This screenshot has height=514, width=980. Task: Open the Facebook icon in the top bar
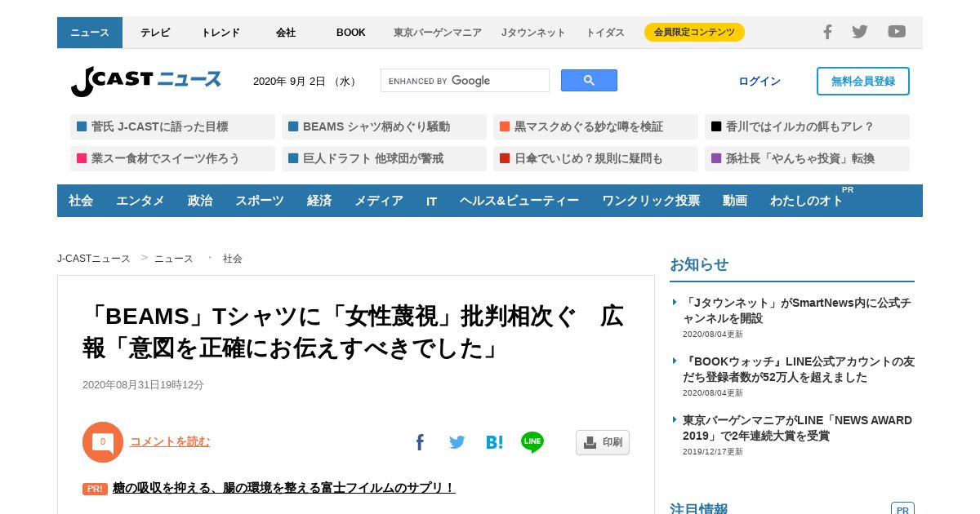tap(827, 32)
